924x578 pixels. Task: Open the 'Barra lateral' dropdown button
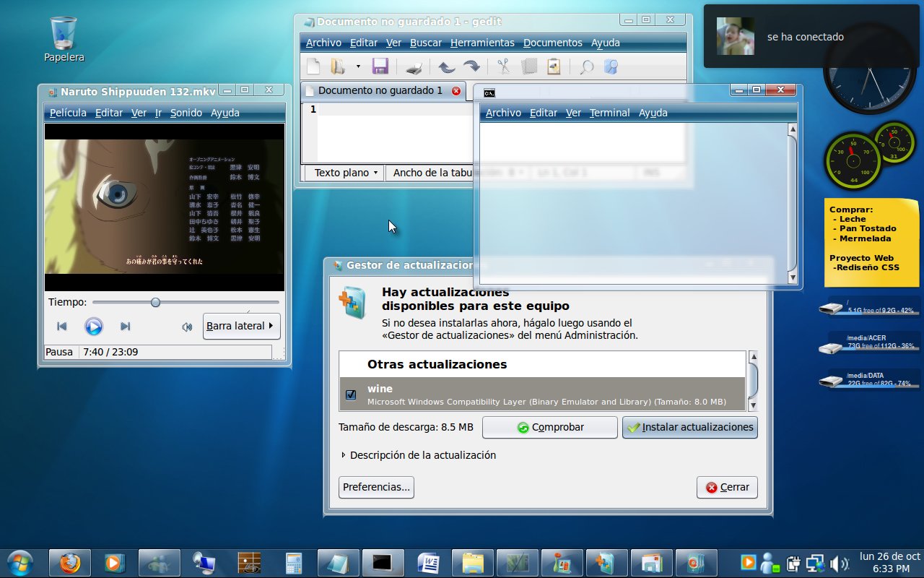(x=241, y=326)
